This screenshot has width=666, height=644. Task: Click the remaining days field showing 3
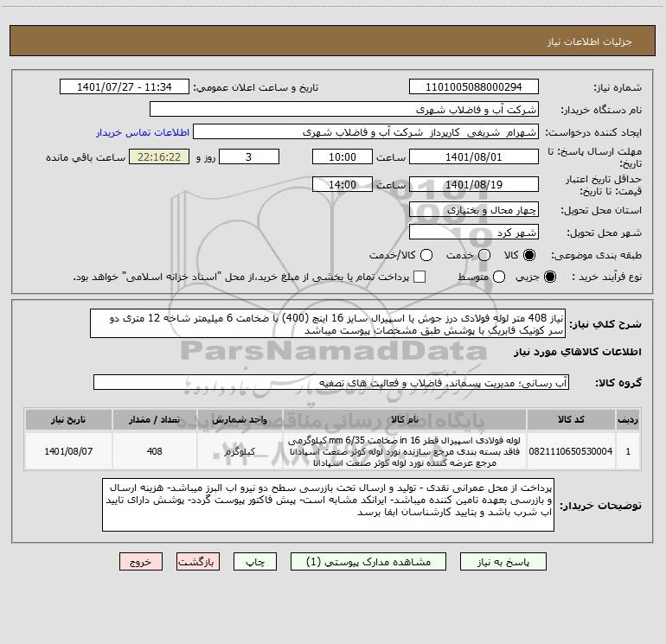249,156
